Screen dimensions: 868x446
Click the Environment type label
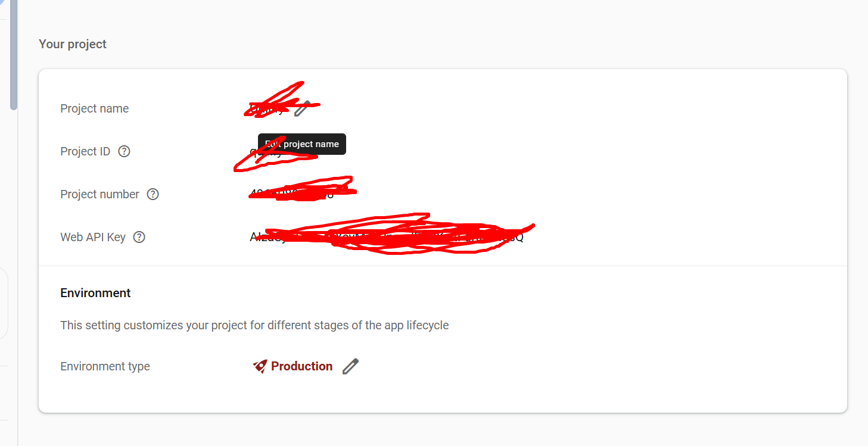coord(105,366)
